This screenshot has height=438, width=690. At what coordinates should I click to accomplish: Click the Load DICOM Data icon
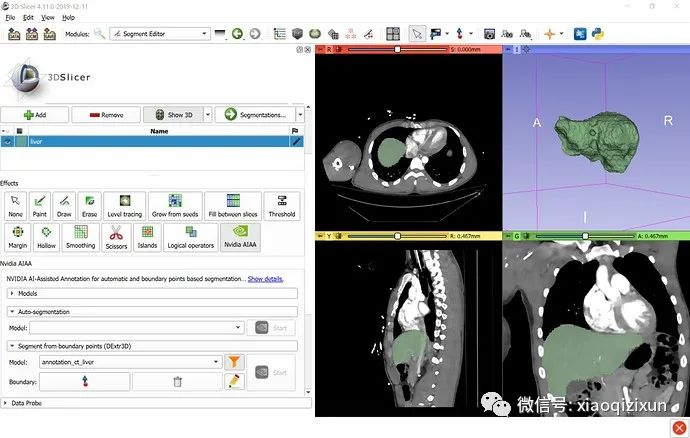coord(32,34)
